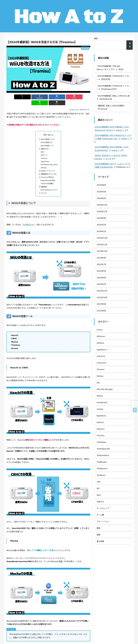Open comment link USBLoader GX article
The image size is (138, 644).
click(x=113, y=137)
